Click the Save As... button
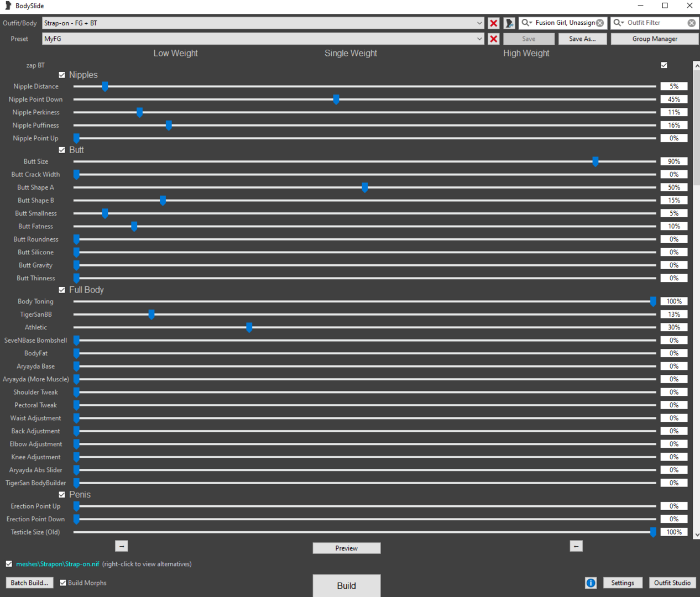The width and height of the screenshot is (700, 597). coord(582,39)
